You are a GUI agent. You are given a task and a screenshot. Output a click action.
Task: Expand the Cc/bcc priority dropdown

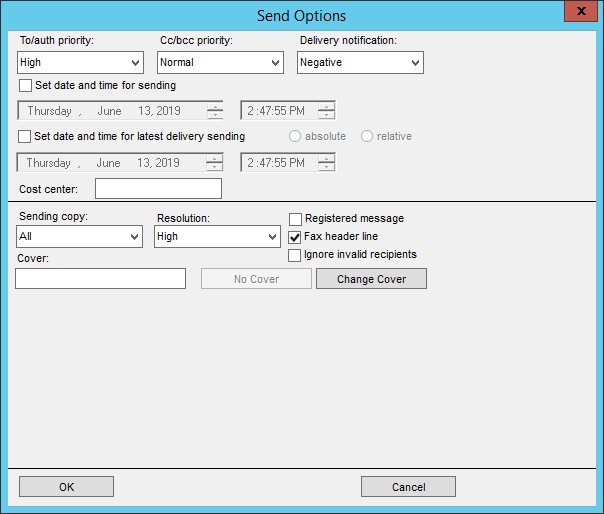(220, 63)
